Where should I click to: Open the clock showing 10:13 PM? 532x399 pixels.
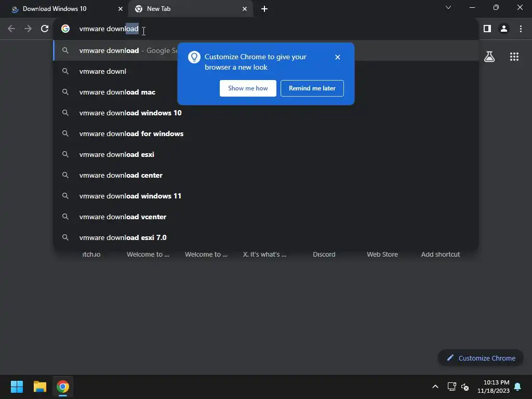point(494,387)
